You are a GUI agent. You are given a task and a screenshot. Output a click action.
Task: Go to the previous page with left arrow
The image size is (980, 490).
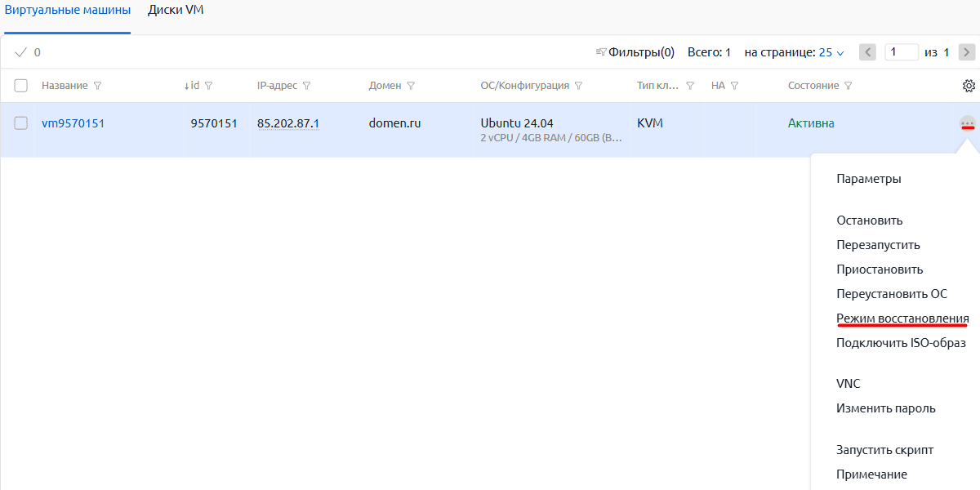pos(867,52)
